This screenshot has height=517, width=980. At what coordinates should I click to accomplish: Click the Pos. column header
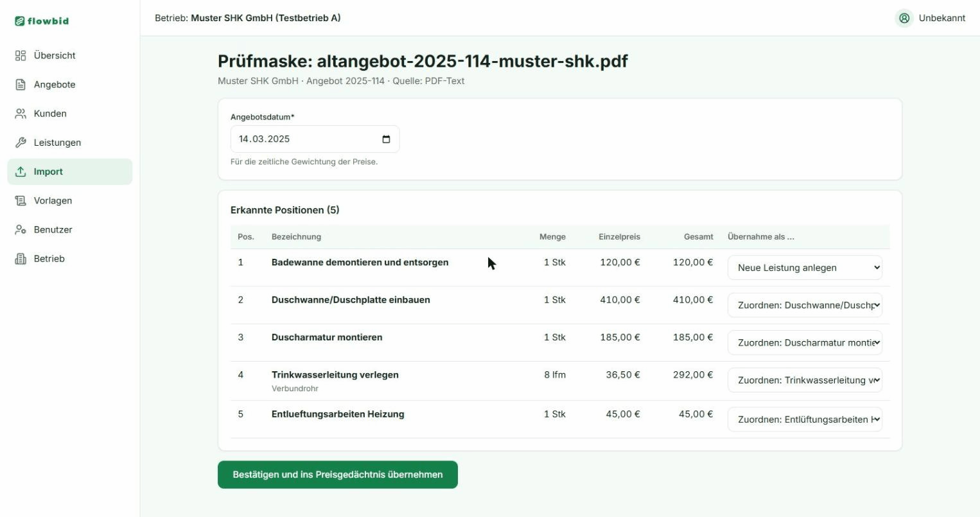[x=246, y=237]
